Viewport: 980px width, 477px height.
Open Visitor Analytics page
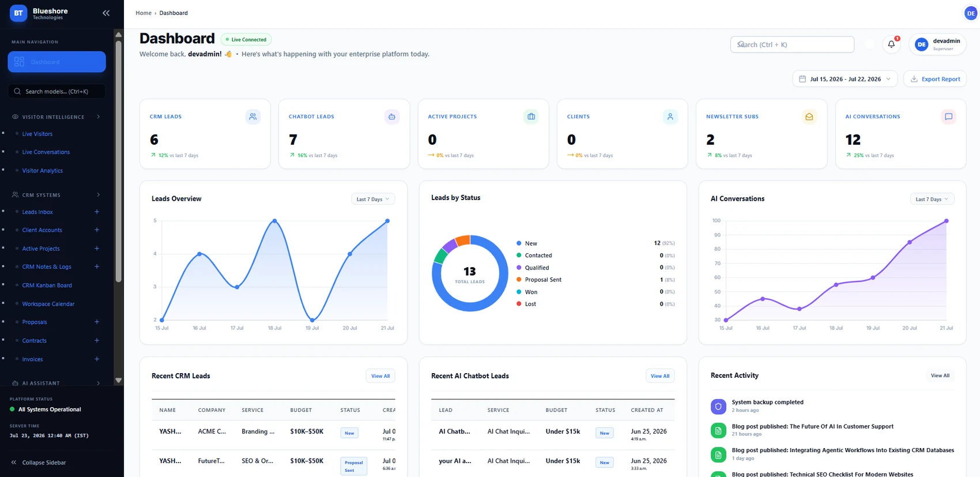click(x=43, y=171)
